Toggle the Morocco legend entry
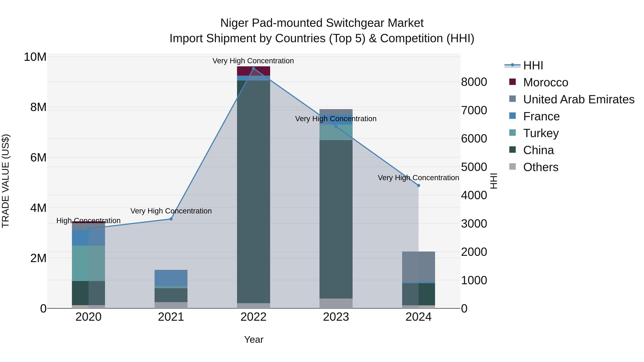 click(x=539, y=82)
